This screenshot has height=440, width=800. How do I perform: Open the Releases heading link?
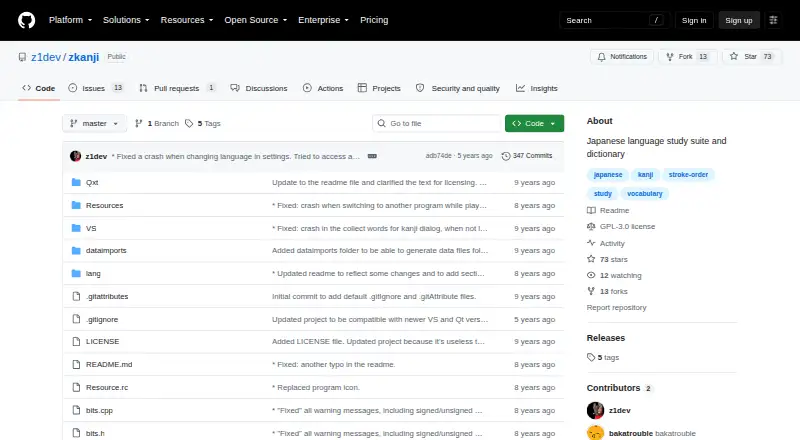606,338
